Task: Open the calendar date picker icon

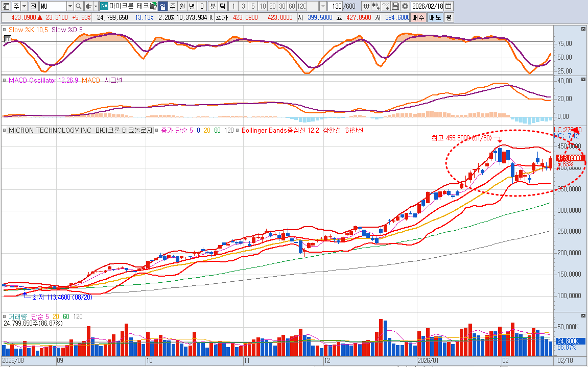Action: 448,6
